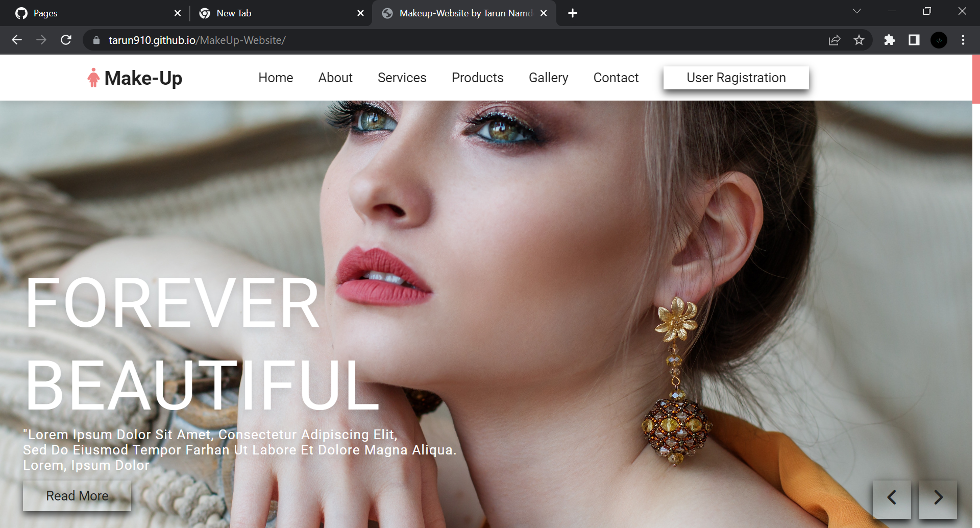The height and width of the screenshot is (528, 980).
Task: Click the share page icon in address bar
Action: [x=835, y=40]
